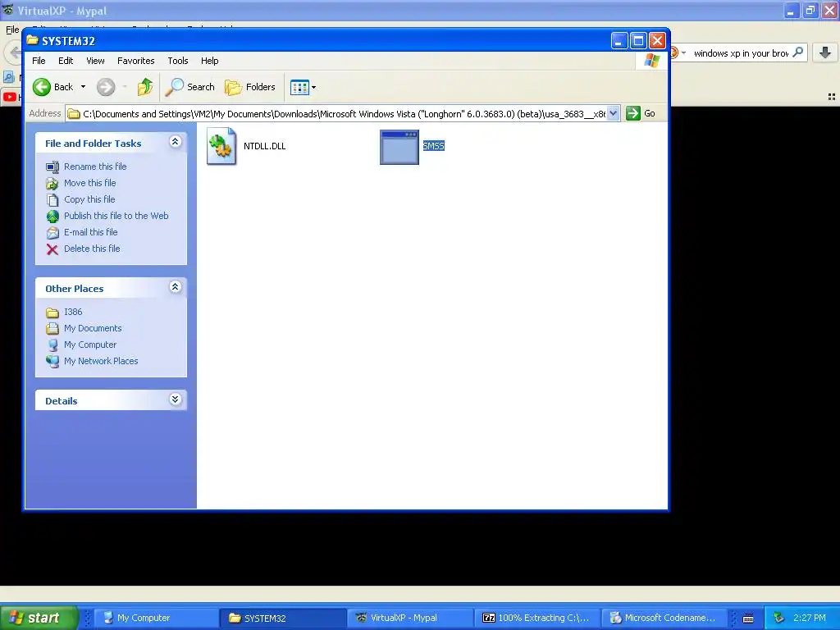Click Copy this file link
The height and width of the screenshot is (630, 840).
(x=89, y=199)
